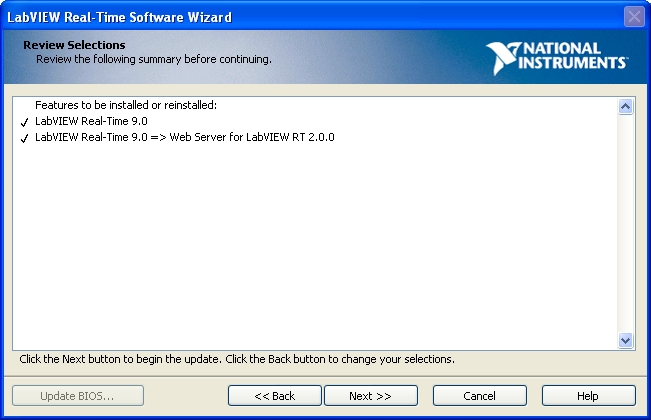This screenshot has height=420, width=651.
Task: Open Help for the wizard
Action: (x=588, y=396)
